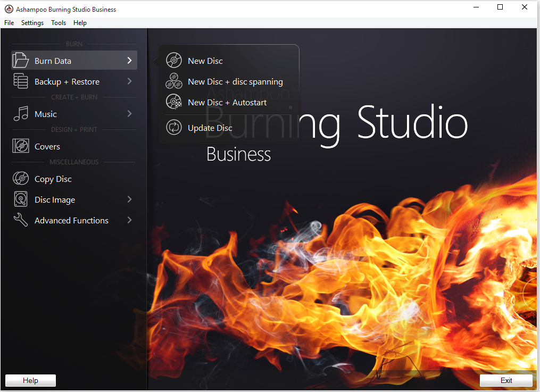This screenshot has width=540, height=392.
Task: Click the Backup + Restore database icon
Action: point(21,81)
